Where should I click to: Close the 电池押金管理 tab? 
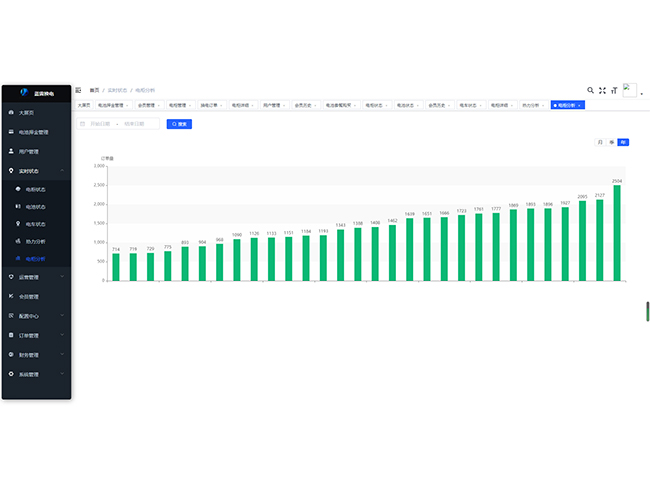pos(127,106)
